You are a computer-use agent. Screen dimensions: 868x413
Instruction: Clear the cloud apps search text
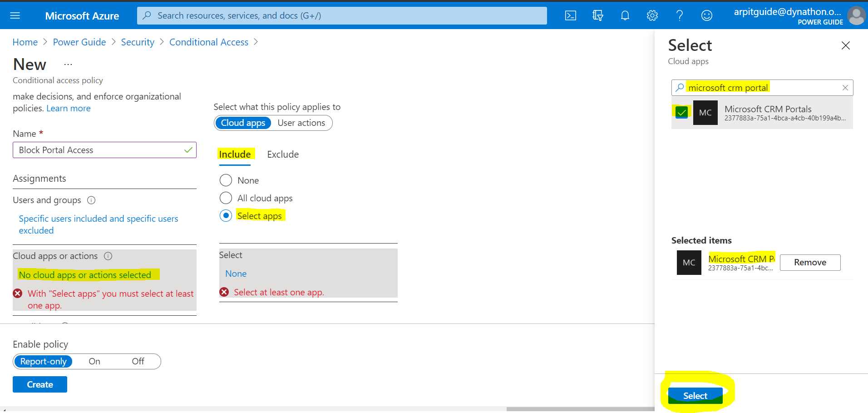pos(845,88)
